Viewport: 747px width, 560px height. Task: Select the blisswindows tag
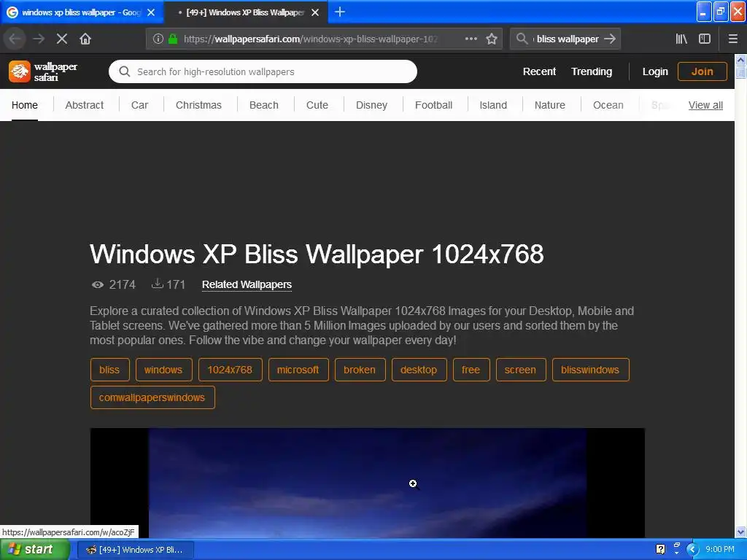(x=590, y=370)
